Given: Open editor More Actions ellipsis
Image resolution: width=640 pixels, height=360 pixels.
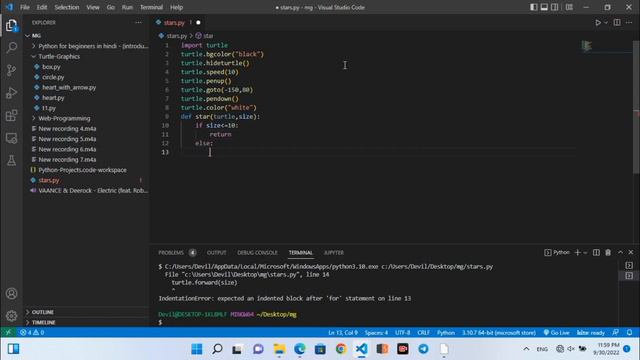Looking at the screenshot, I should pos(629,22).
